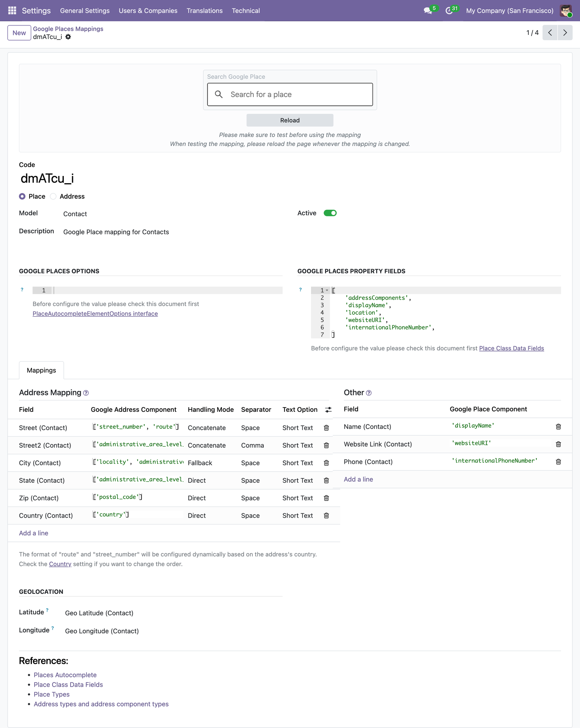Edit the Code field dmATcu_i
The width and height of the screenshot is (580, 728).
(x=47, y=178)
